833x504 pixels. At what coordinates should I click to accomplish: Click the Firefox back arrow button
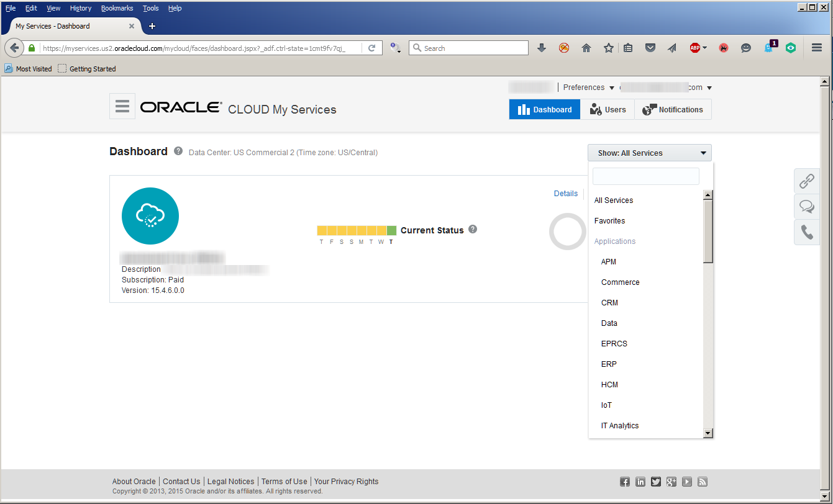pos(14,48)
